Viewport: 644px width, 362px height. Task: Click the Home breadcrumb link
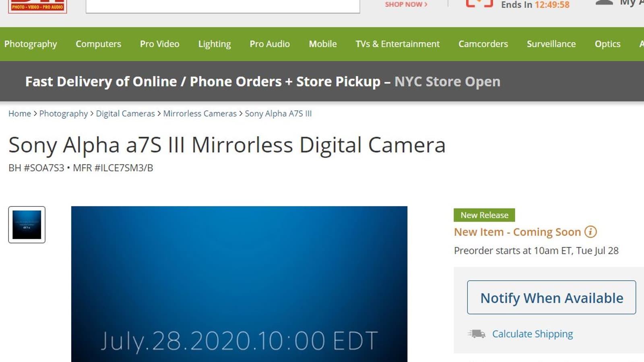point(20,113)
